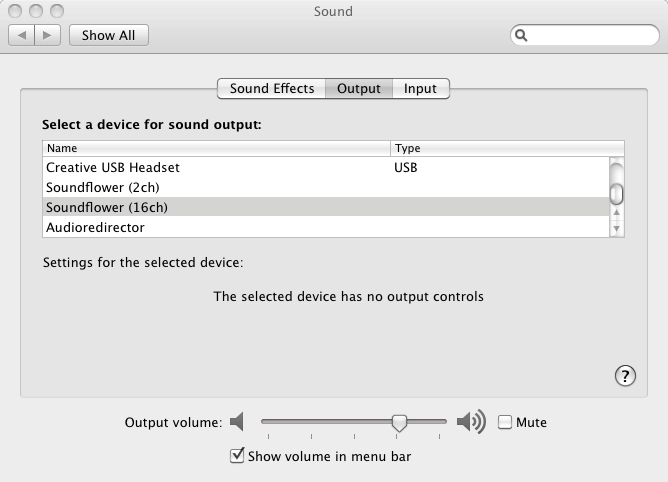The width and height of the screenshot is (668, 482).
Task: Click the search input field
Action: pyautogui.click(x=592, y=35)
